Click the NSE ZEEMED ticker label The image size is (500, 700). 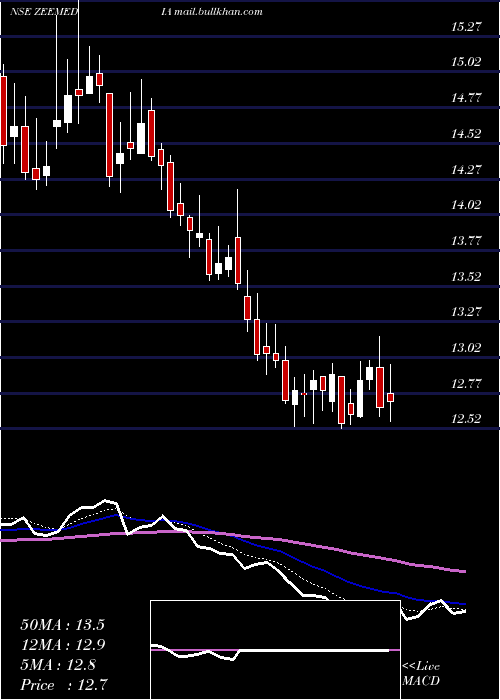click(44, 12)
